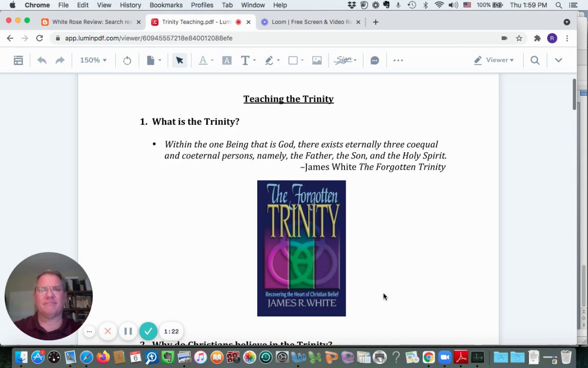This screenshot has width=588, height=368.
Task: Close the White Rose Review tab
Action: (138, 22)
